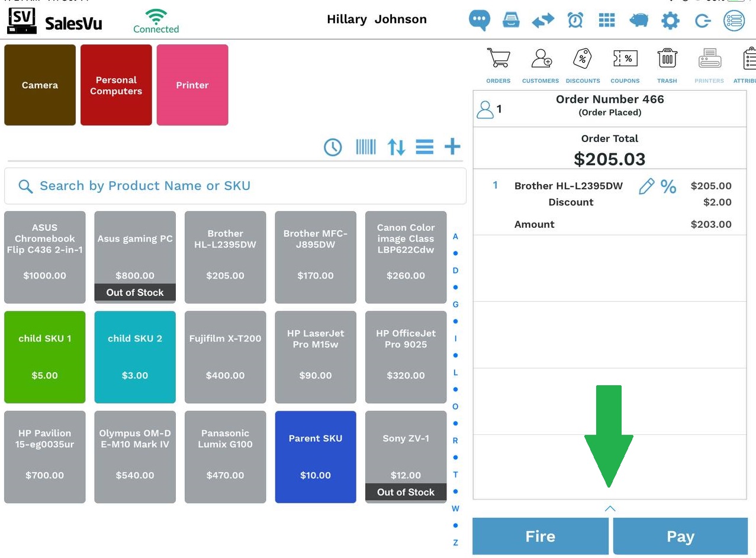This screenshot has width=756, height=558.
Task: Expand the order panel chevron above Fire
Action: tap(610, 508)
